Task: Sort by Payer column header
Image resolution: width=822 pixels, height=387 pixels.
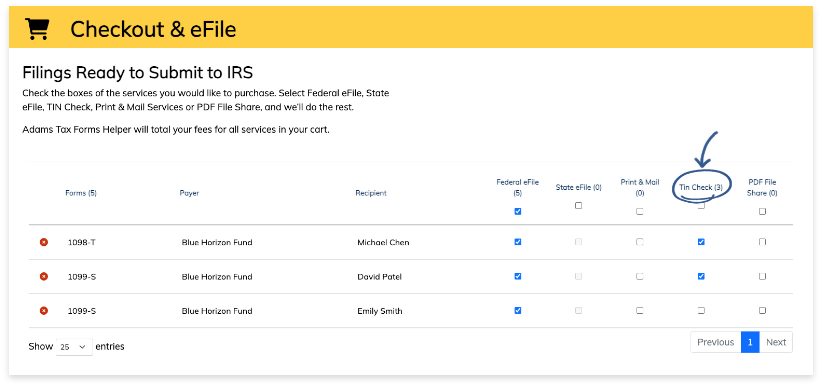Action: [x=189, y=193]
